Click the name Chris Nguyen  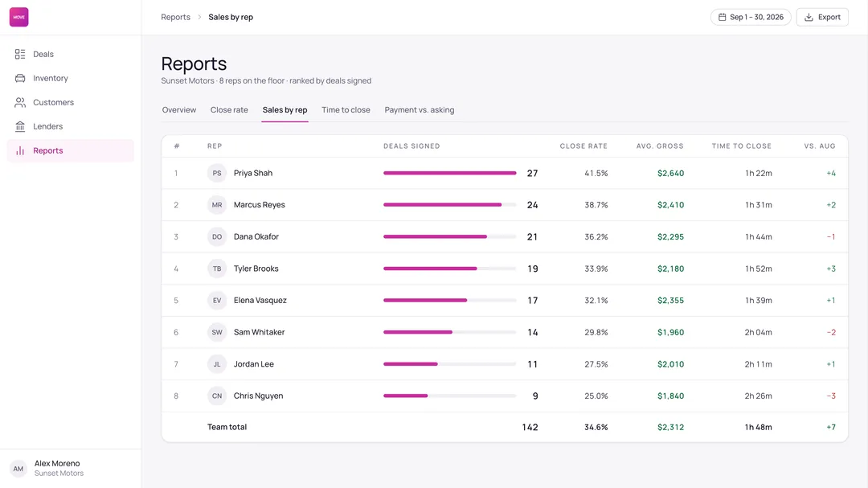pyautogui.click(x=258, y=396)
